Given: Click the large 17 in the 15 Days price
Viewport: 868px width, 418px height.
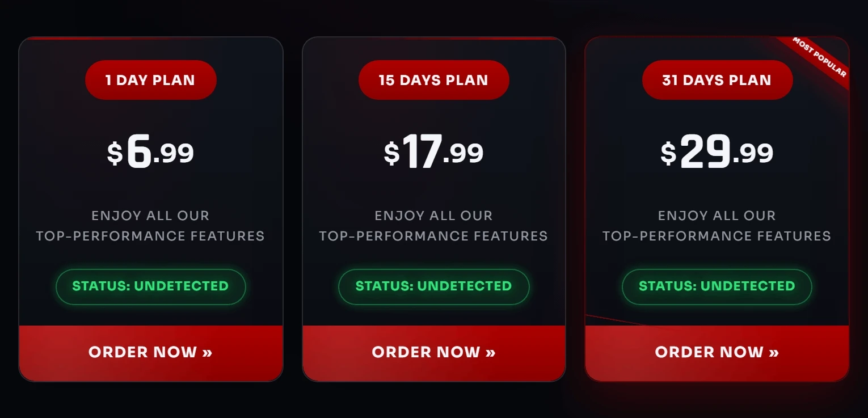Looking at the screenshot, I should (422, 151).
